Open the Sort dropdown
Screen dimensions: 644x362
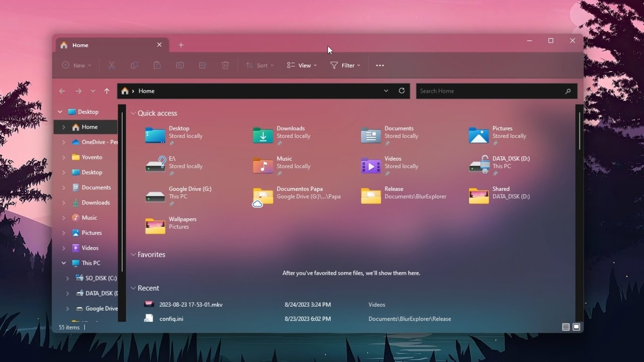[260, 65]
